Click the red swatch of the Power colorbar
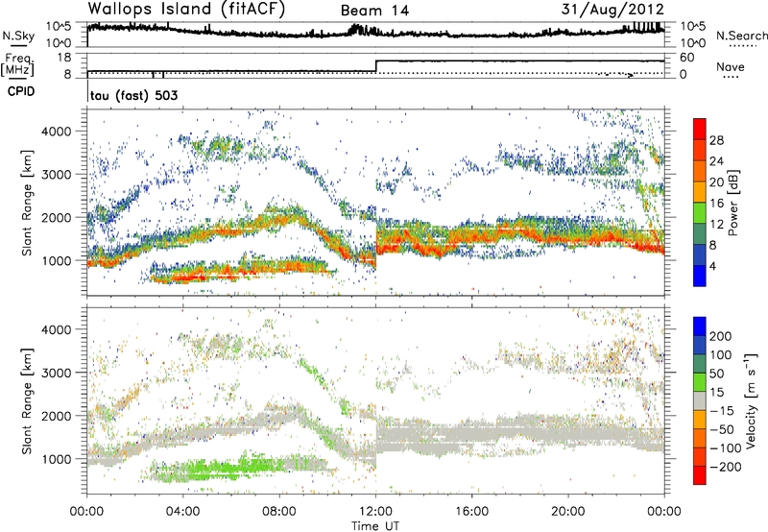Image resolution: width=768 pixels, height=532 pixels. coord(700,129)
